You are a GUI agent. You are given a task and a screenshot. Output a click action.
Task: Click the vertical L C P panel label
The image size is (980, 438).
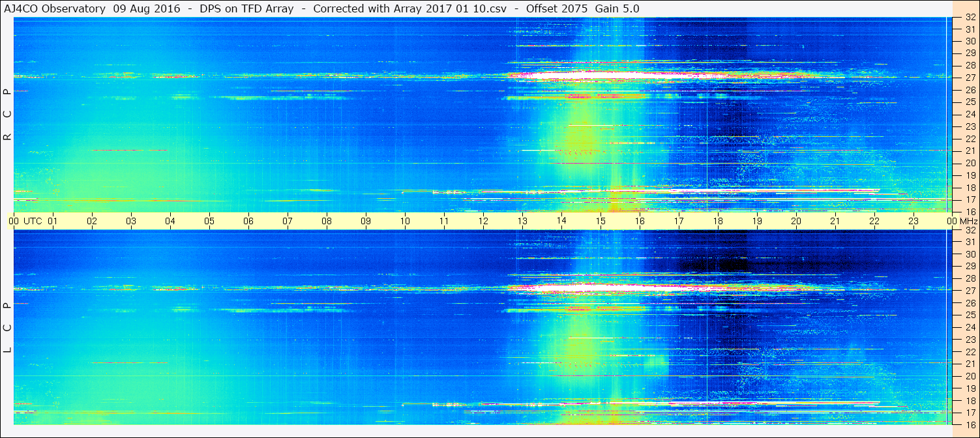[x=7, y=328]
